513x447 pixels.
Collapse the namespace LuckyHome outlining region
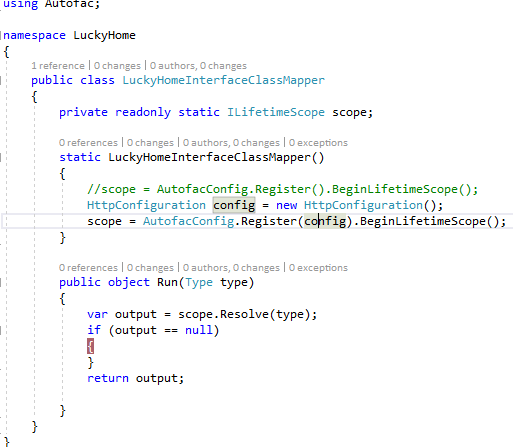pos(1,35)
